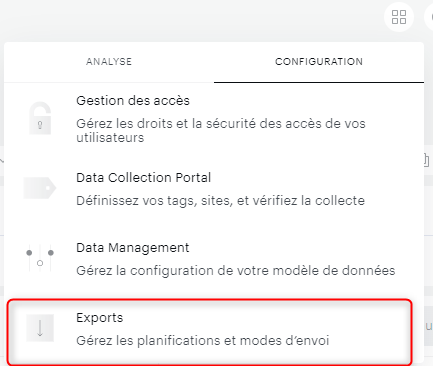Click 'Définissez vos tags, sites' description

click(221, 201)
